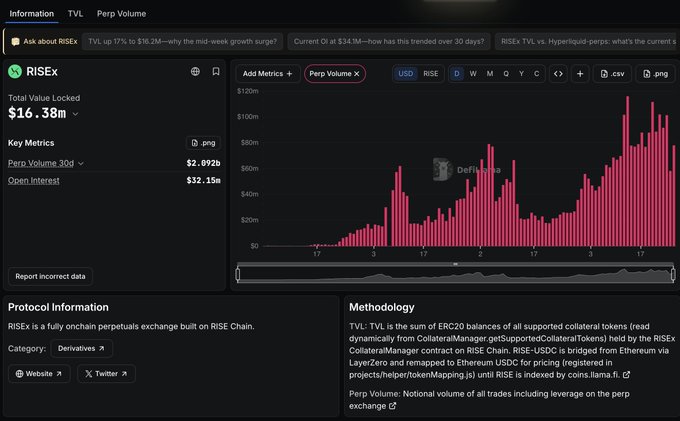Image resolution: width=680 pixels, height=421 pixels.
Task: Select daily (D) chart interval
Action: tap(457, 74)
